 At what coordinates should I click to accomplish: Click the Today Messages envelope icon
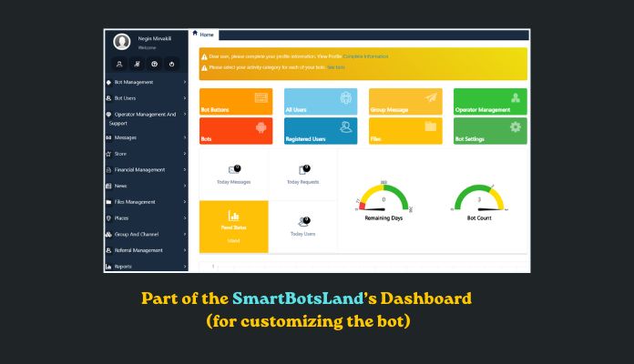pos(234,169)
